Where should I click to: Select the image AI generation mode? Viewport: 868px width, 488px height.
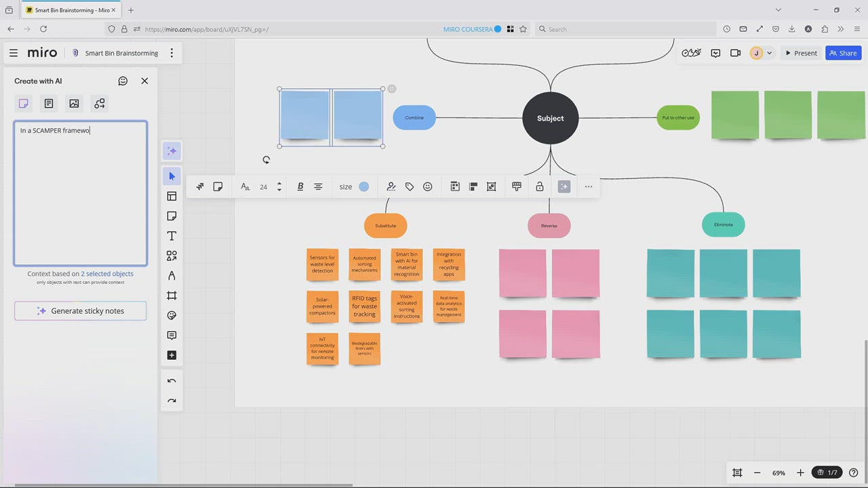(74, 104)
